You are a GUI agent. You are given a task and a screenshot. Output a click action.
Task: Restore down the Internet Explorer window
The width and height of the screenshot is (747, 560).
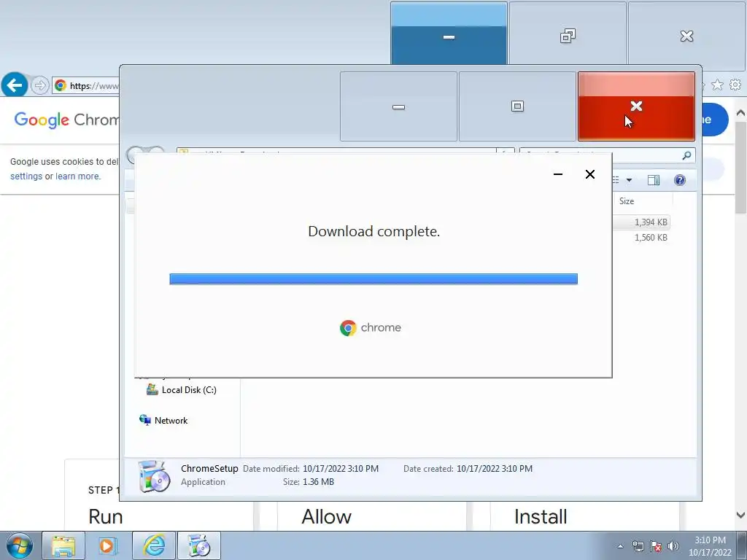pyautogui.click(x=568, y=34)
